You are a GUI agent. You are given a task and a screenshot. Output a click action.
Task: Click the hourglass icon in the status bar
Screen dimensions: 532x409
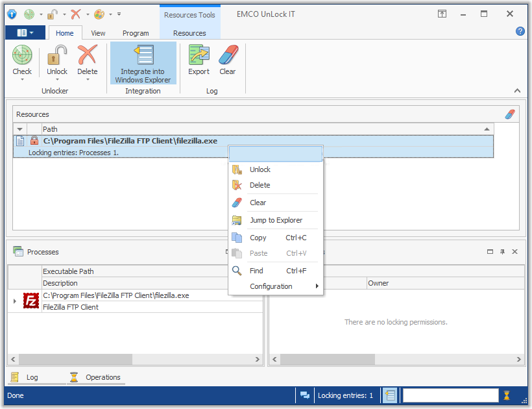[x=506, y=395]
